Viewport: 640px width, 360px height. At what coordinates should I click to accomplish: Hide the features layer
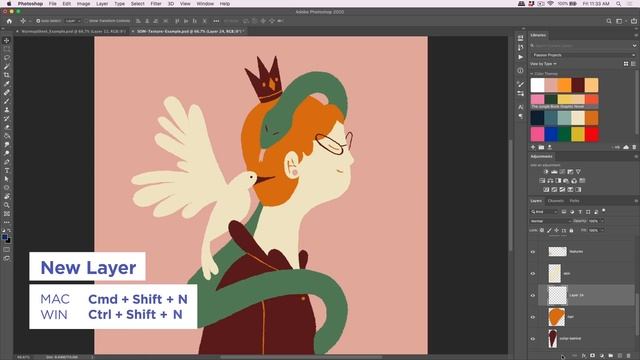point(533,252)
